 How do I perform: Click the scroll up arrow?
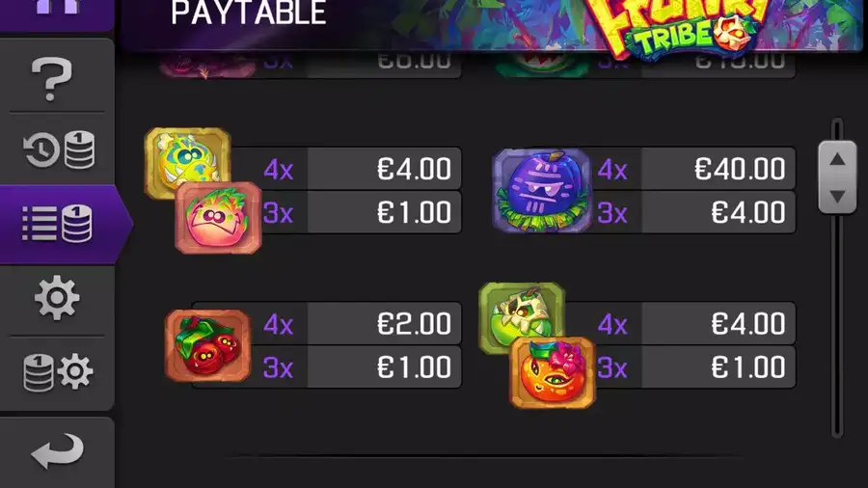point(837,160)
